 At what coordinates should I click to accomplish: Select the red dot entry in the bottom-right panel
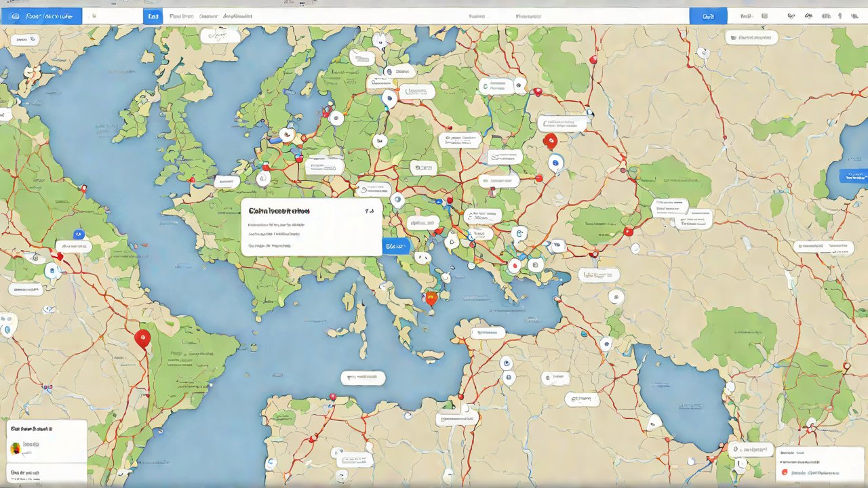tap(785, 472)
